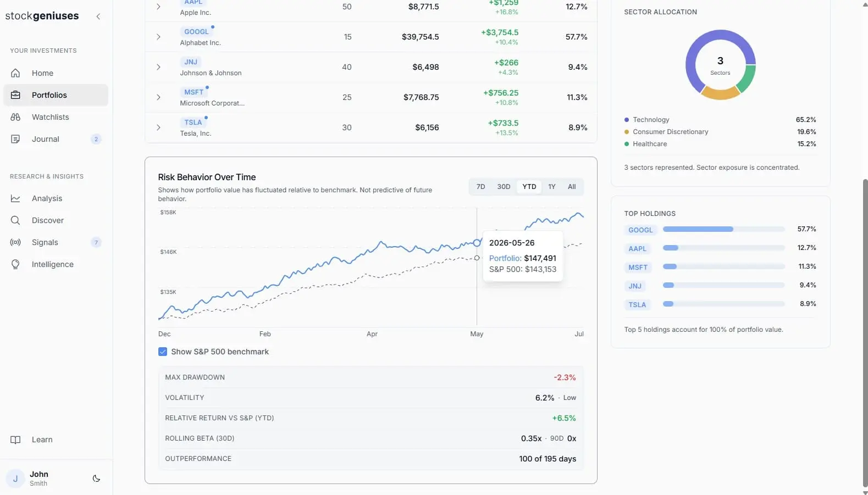Click the TSLA ticker tag in holdings table
Viewport: 868px width, 495px height.
(x=193, y=123)
